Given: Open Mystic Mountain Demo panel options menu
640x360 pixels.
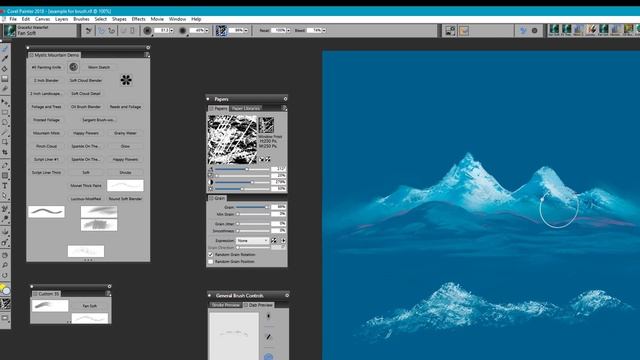Looking at the screenshot, I should [x=147, y=55].
